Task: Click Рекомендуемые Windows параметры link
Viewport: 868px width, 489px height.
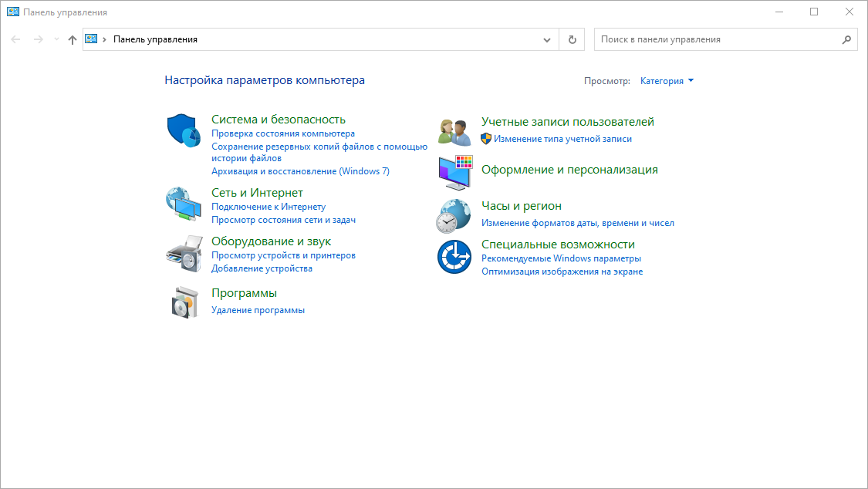Action: (562, 258)
